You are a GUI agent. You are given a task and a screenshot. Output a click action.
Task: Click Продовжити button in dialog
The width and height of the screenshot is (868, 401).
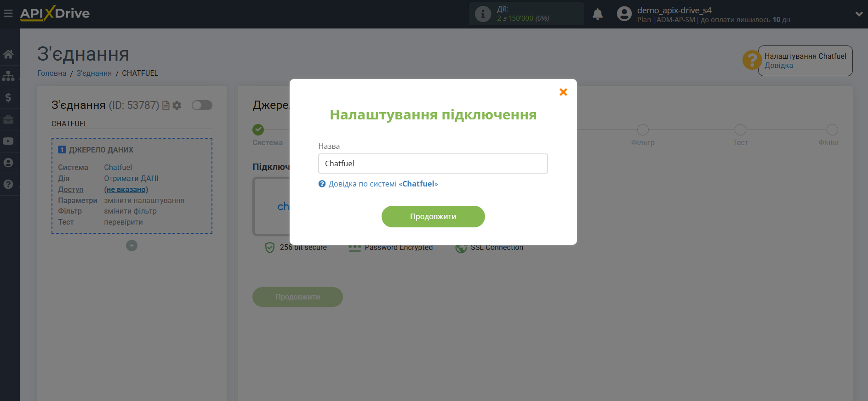coord(433,216)
